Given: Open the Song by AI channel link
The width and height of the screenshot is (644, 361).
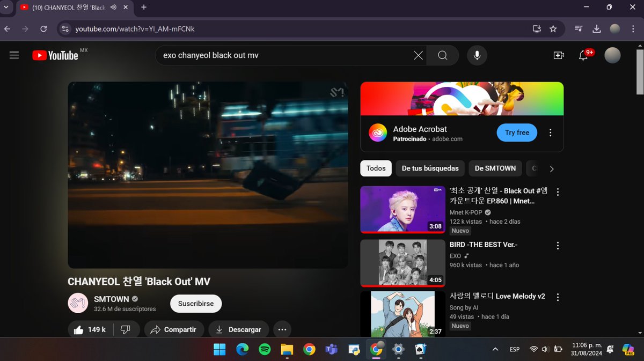Looking at the screenshot, I should pyautogui.click(x=464, y=307).
